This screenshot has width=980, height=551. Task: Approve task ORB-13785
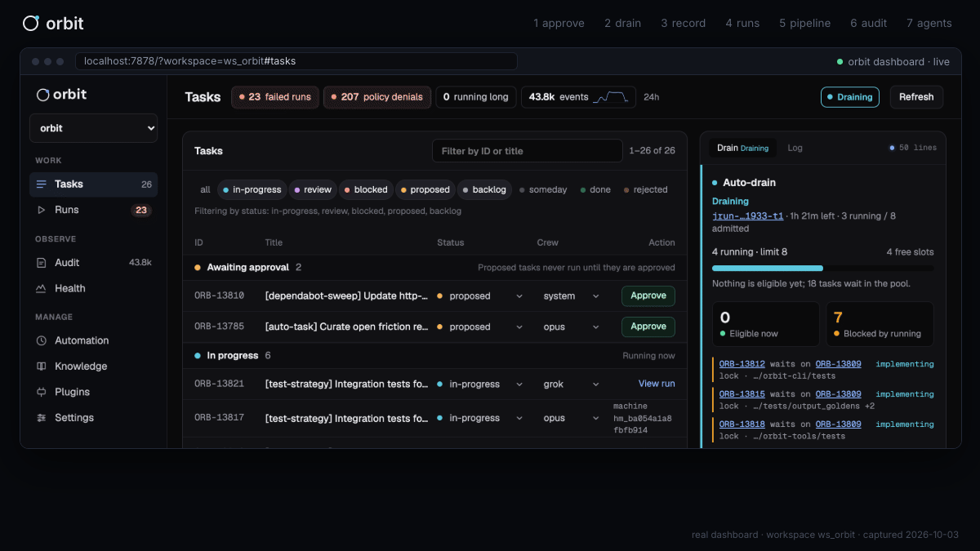coord(648,327)
